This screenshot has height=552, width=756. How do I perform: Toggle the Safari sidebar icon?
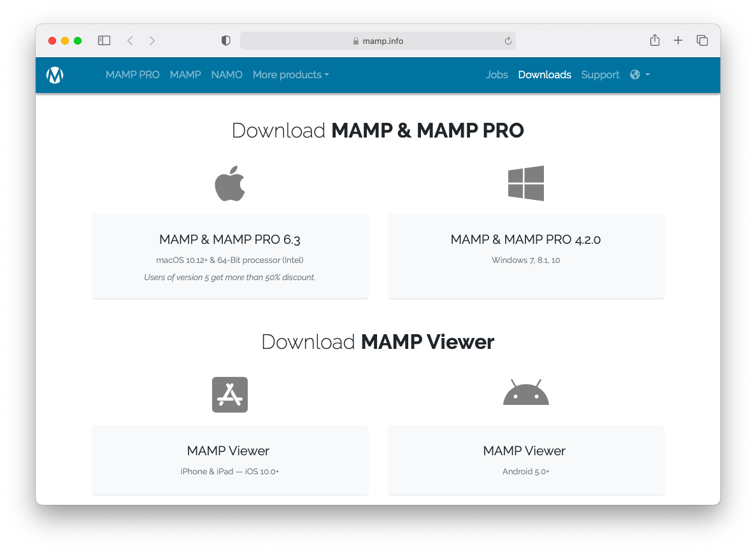[x=104, y=41]
